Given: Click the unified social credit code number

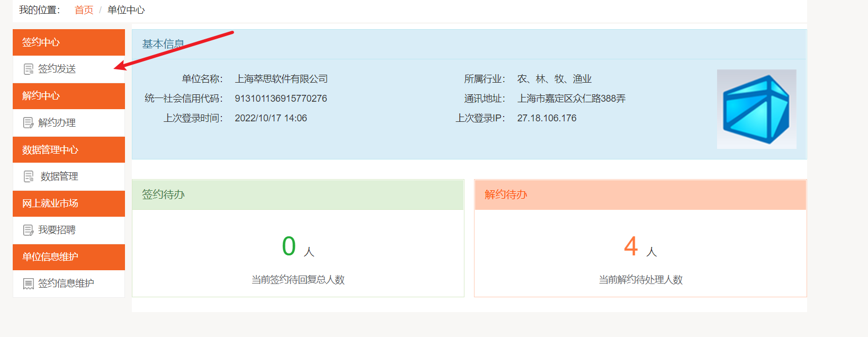Looking at the screenshot, I should click(281, 99).
